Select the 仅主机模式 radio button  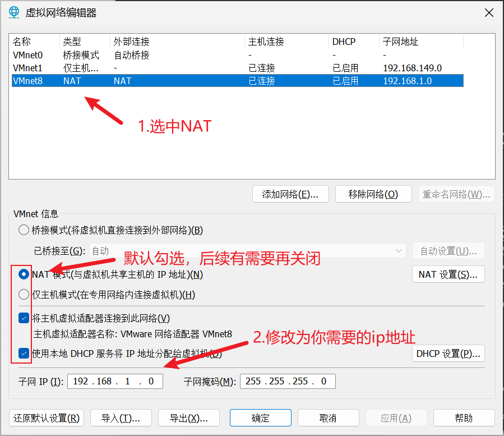coord(24,295)
